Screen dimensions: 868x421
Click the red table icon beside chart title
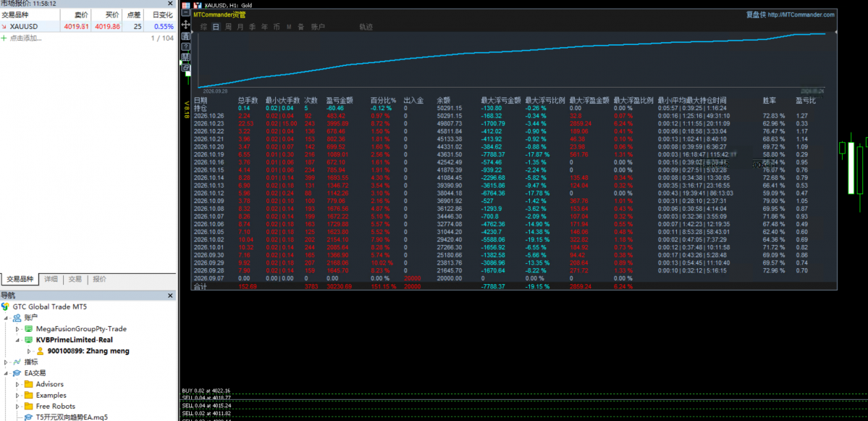[186, 4]
